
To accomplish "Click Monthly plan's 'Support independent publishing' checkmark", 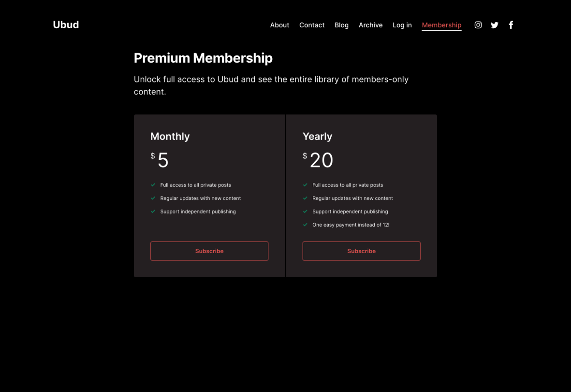I will [153, 211].
